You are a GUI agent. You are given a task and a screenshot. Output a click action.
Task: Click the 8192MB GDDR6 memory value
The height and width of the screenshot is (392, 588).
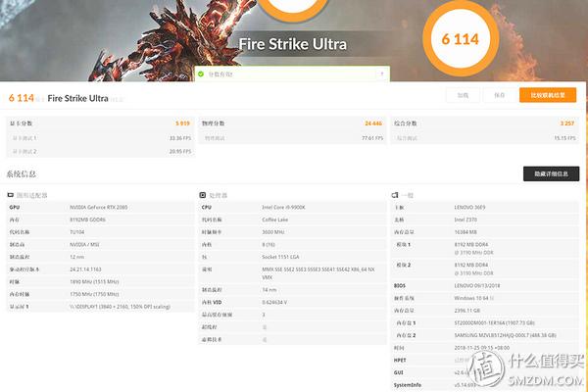pyautogui.click(x=87, y=220)
